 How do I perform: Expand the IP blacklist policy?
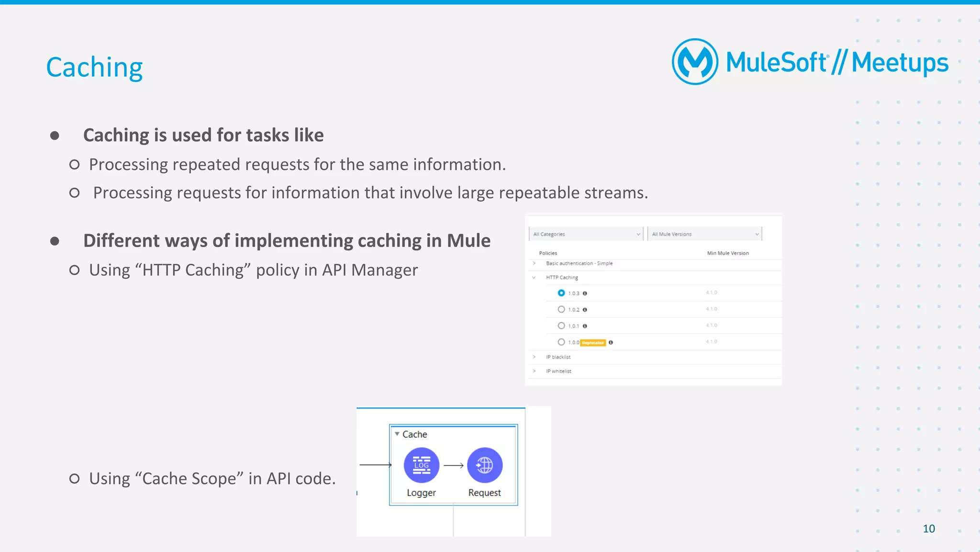point(534,357)
